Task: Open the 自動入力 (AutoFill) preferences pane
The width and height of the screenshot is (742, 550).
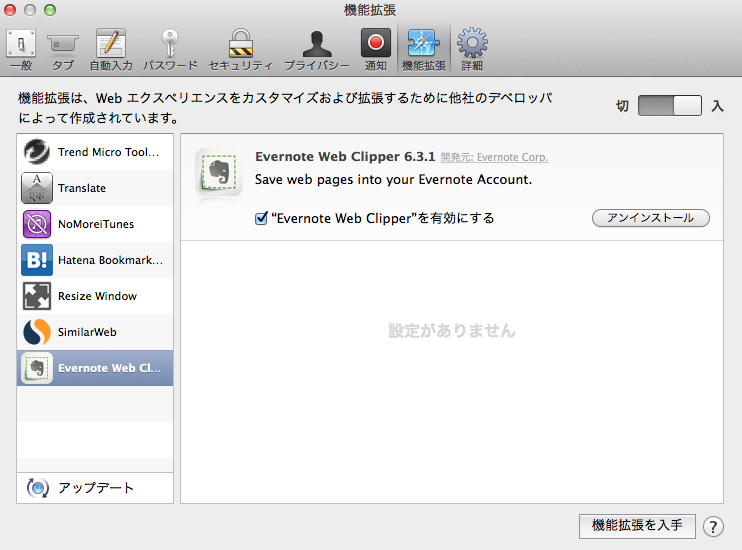Action: (x=110, y=48)
